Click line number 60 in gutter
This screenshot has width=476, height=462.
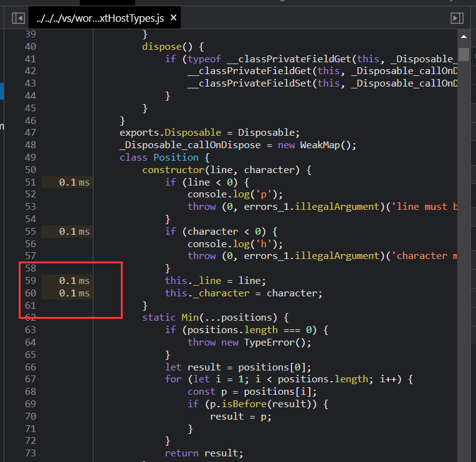[x=31, y=293]
